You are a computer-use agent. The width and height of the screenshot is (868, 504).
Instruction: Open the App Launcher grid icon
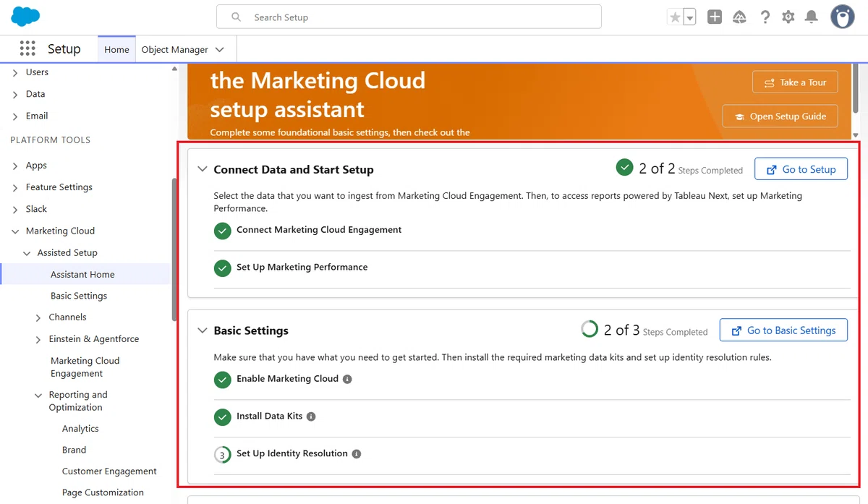click(x=27, y=48)
